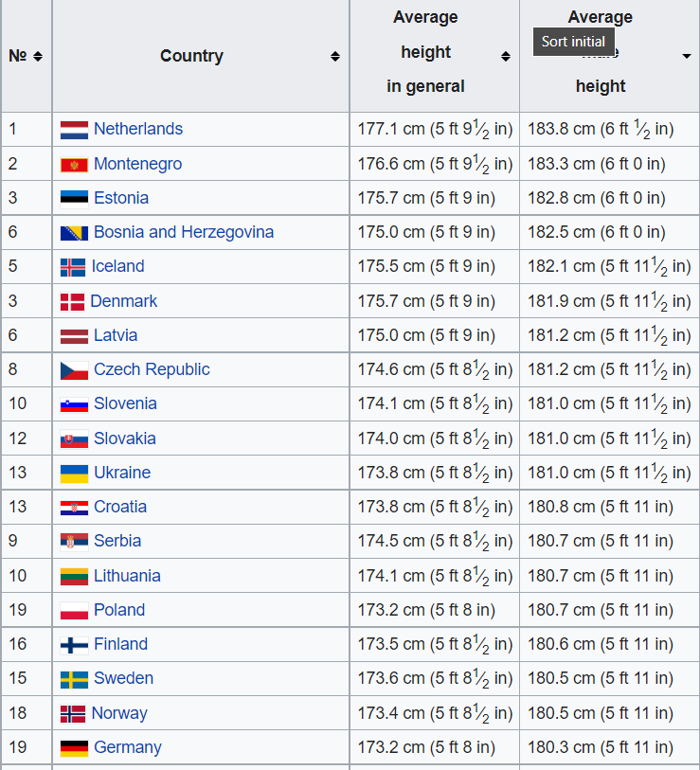Click the Czech Republic flag icon

(74, 370)
